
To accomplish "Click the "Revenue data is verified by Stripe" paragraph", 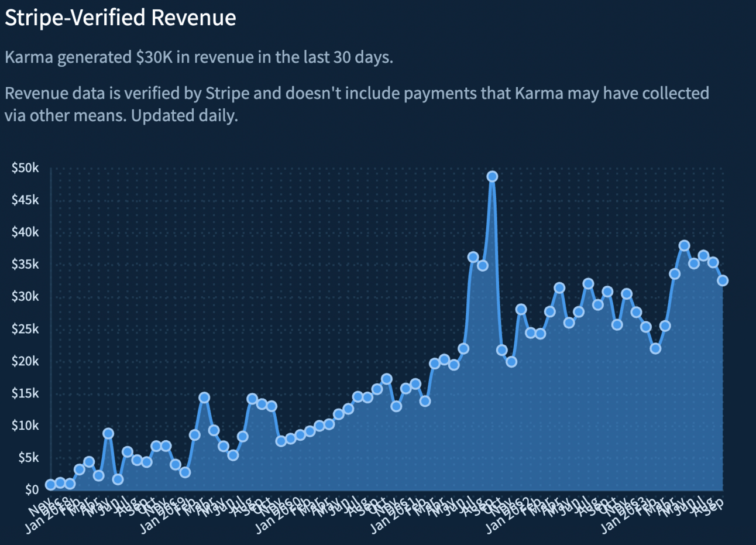I will (357, 104).
